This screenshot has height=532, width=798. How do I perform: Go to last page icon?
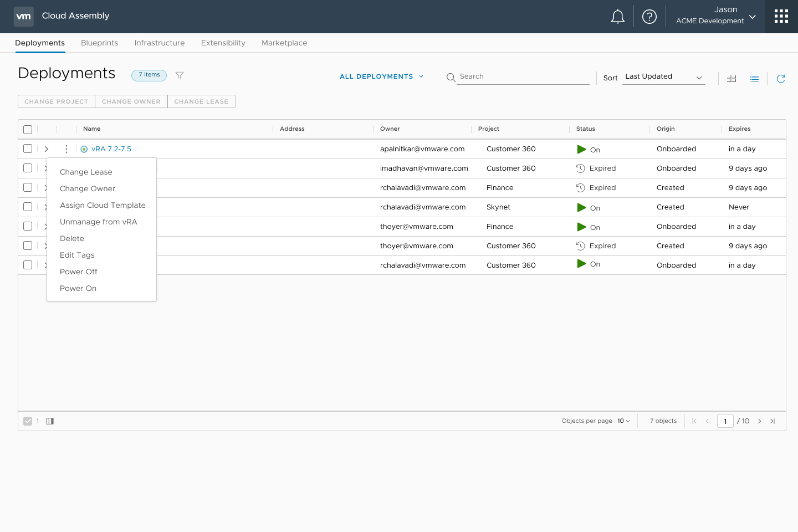click(773, 421)
